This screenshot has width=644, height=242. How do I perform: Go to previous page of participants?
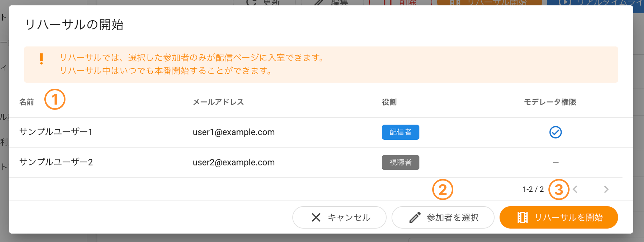click(575, 189)
